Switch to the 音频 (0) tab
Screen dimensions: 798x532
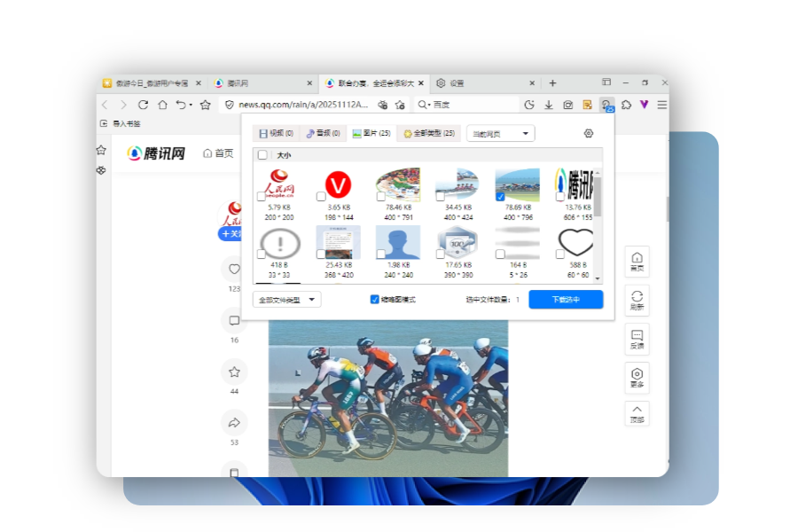click(323, 133)
